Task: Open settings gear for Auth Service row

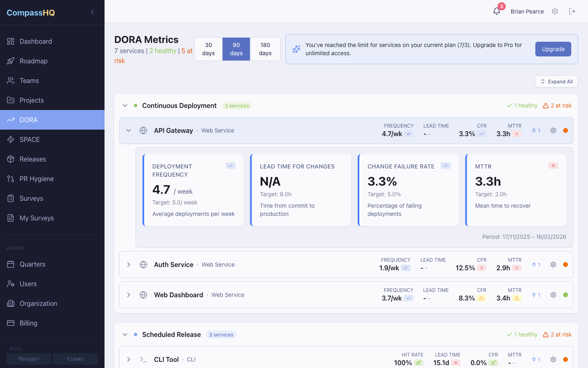Action: coord(553,265)
